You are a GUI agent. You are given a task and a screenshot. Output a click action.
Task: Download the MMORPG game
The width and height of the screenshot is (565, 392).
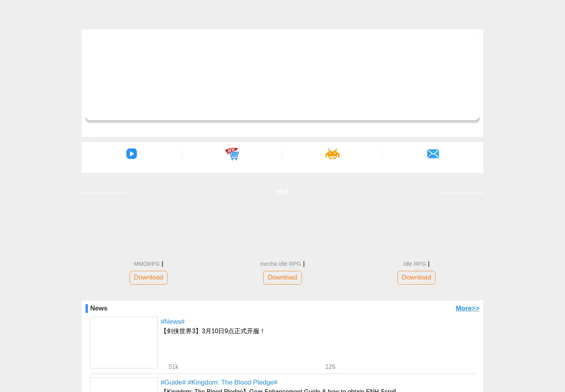[x=148, y=278]
